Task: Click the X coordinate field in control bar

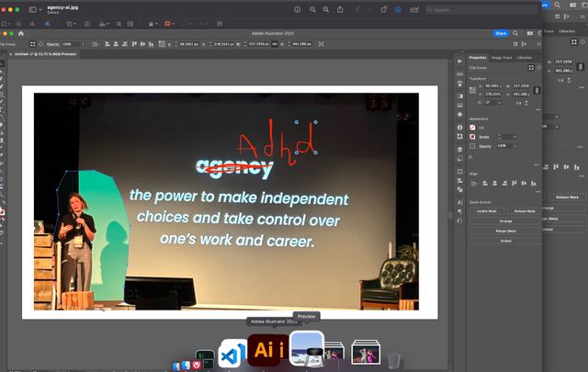Action: [x=188, y=44]
